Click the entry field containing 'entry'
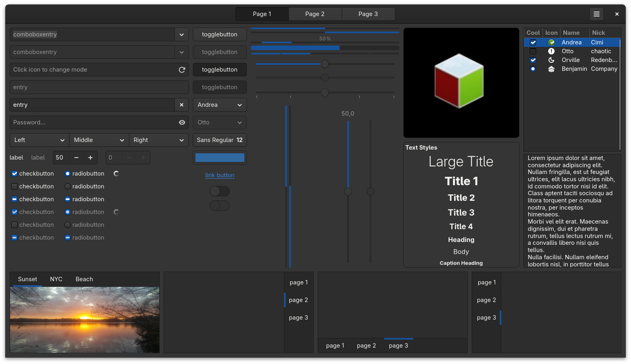Viewport: 631px width, 364px height. [x=92, y=105]
